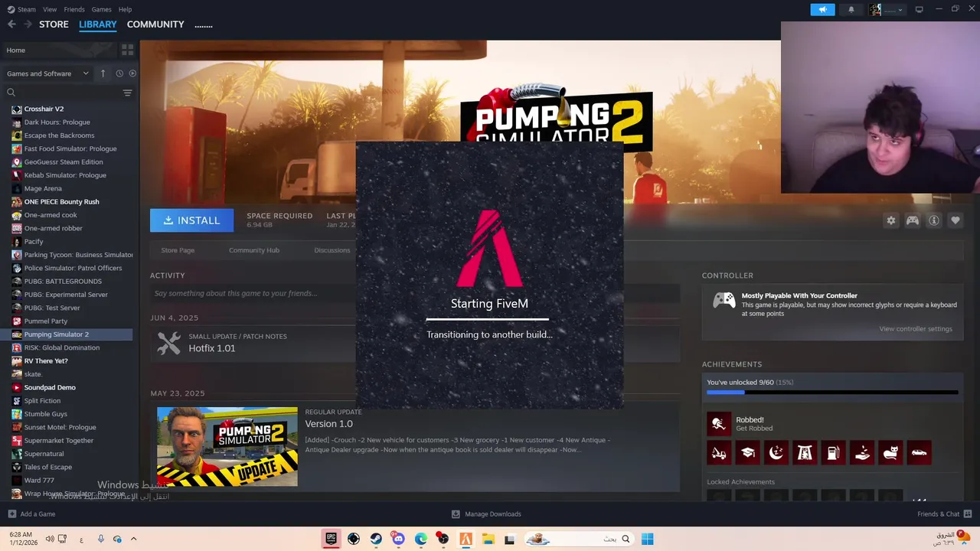Open advanced filter options icon beside search
This screenshot has width=980, height=551.
pos(127,93)
